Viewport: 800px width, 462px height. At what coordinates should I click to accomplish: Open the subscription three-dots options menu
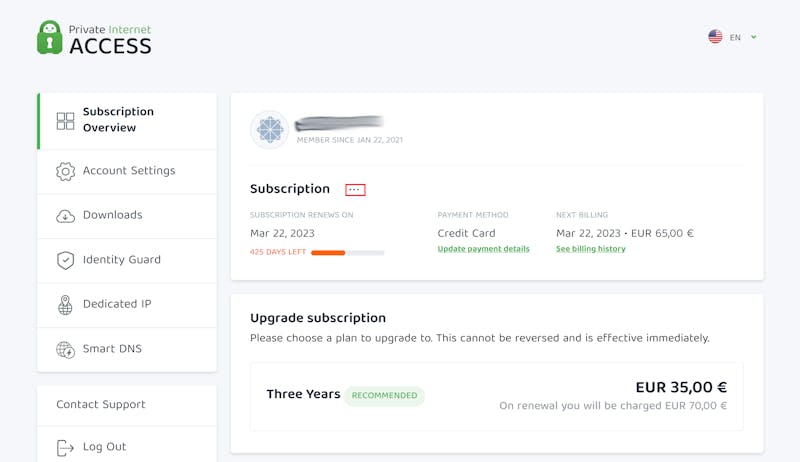[355, 190]
